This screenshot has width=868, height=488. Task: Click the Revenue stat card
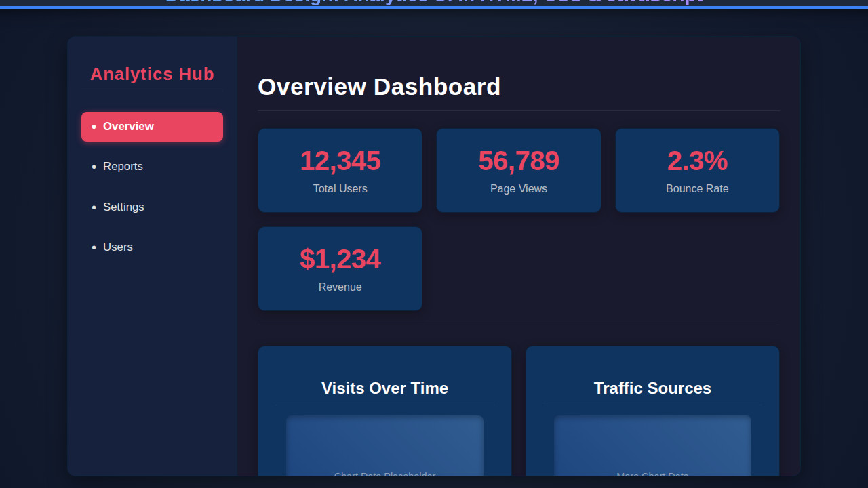(340, 268)
